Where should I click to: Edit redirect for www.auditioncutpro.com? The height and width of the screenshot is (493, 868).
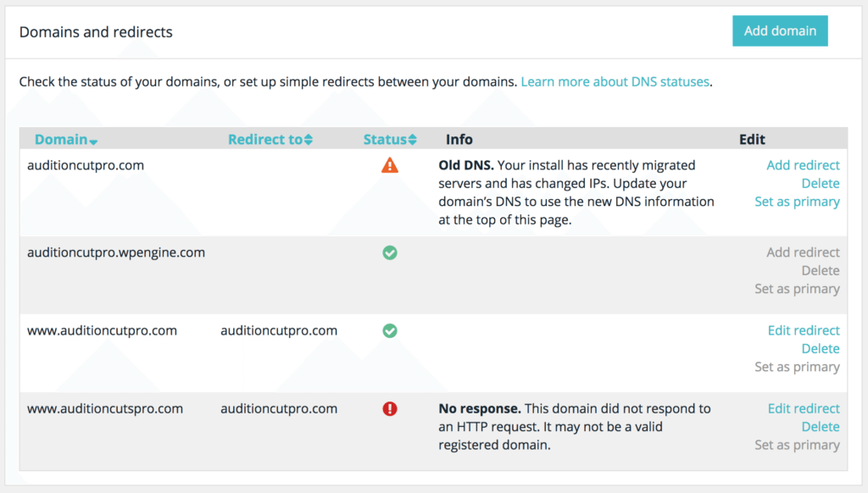tap(804, 330)
